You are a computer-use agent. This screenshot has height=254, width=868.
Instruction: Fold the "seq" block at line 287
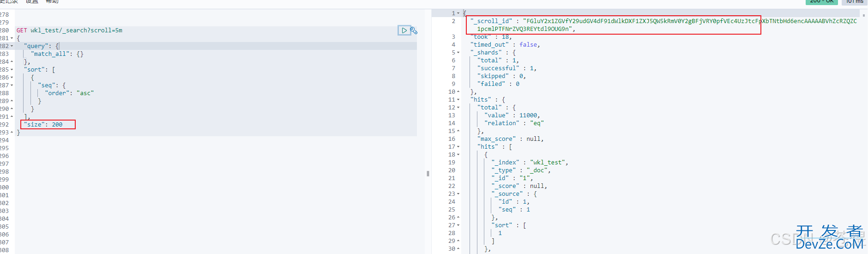[12, 85]
